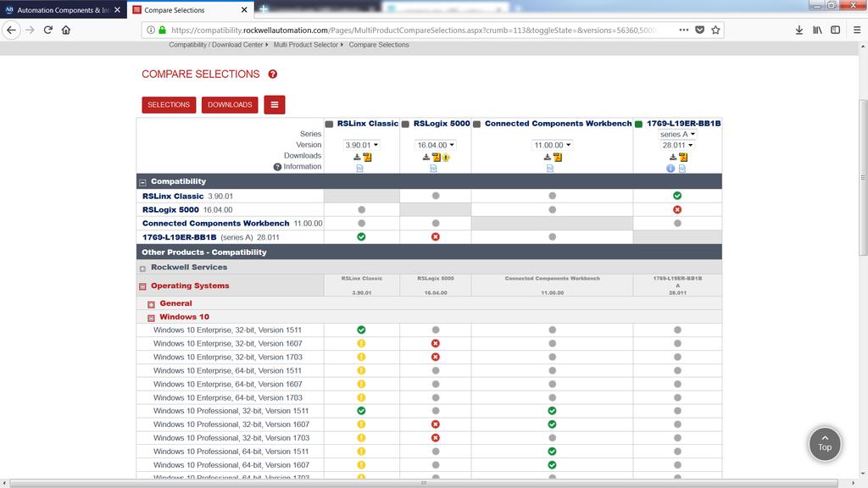Download RSLogix 5000 16.04.00
This screenshot has width=868, height=488.
pyautogui.click(x=426, y=157)
